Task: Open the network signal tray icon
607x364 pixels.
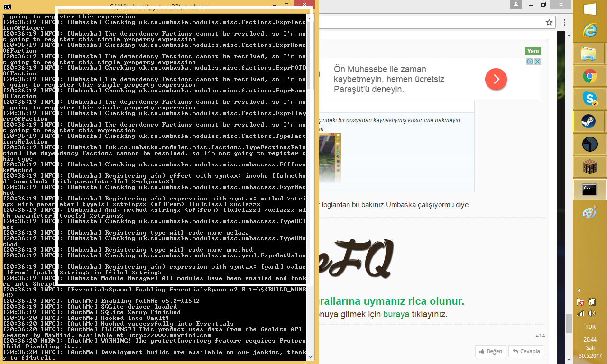Action: click(580, 313)
